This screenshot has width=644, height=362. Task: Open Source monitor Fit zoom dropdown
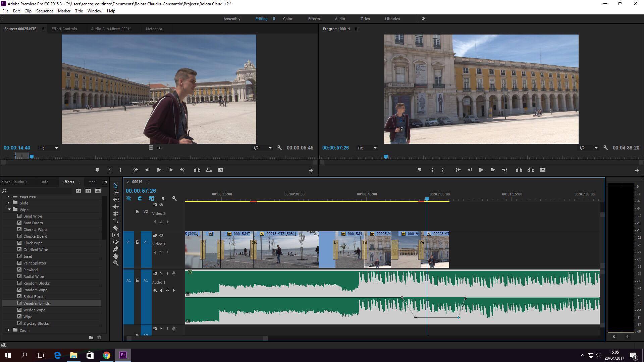point(49,148)
